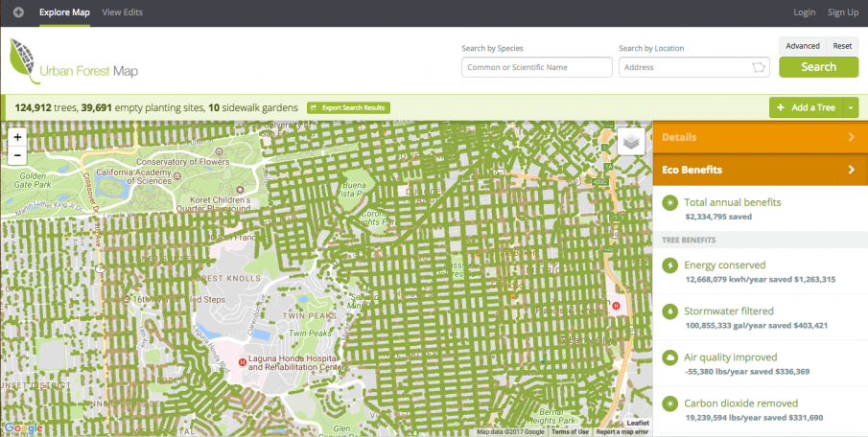Focus the Search by Location address field
The height and width of the screenshot is (437, 868).
[x=694, y=67]
